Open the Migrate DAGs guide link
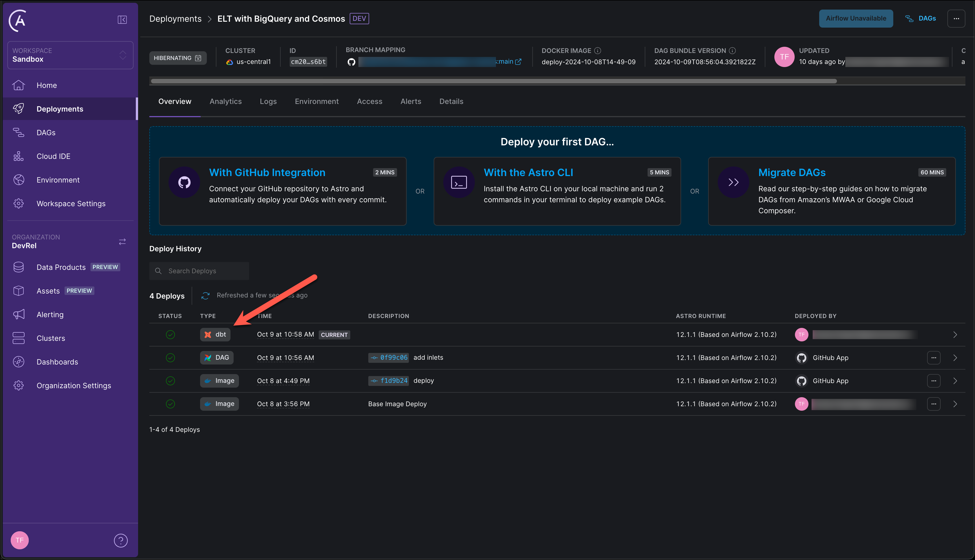 point(792,172)
